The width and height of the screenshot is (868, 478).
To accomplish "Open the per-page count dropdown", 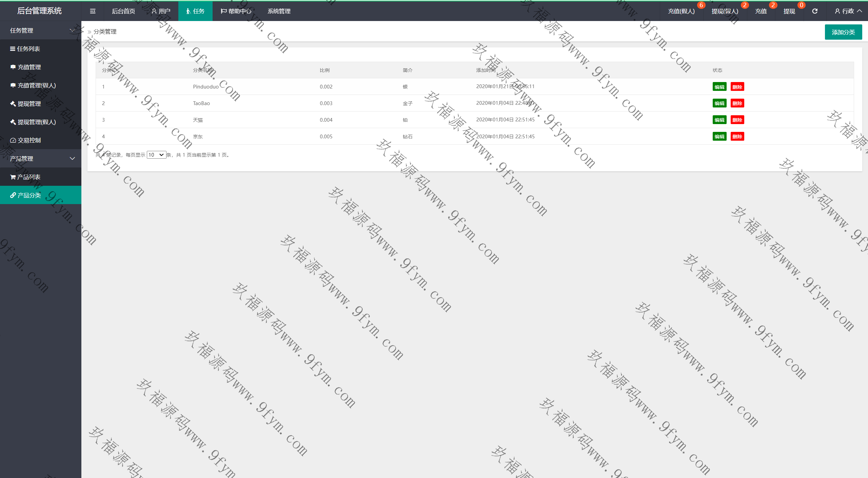I will click(156, 155).
